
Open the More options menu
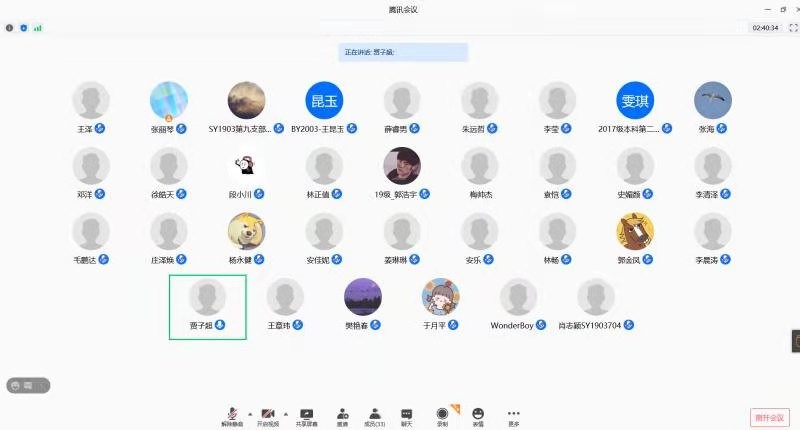514,414
